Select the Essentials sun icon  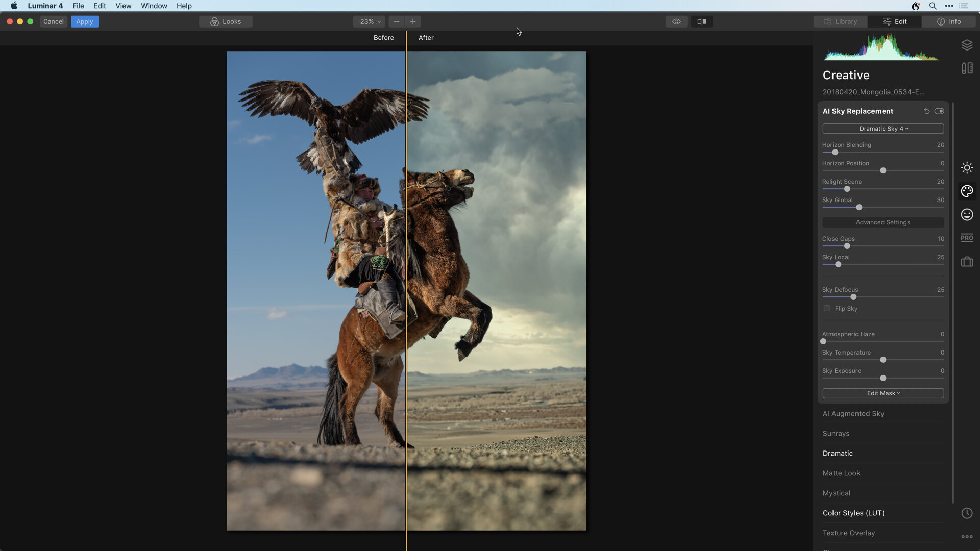point(967,168)
